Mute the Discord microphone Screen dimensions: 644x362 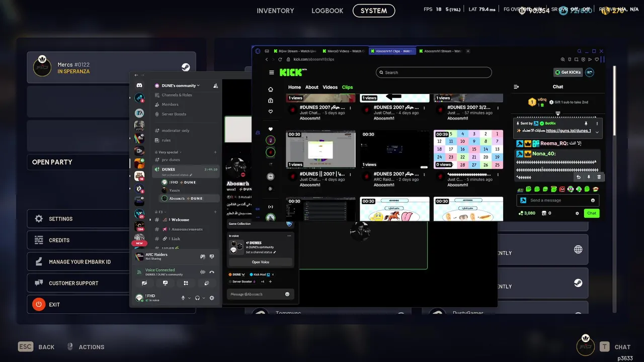click(183, 298)
